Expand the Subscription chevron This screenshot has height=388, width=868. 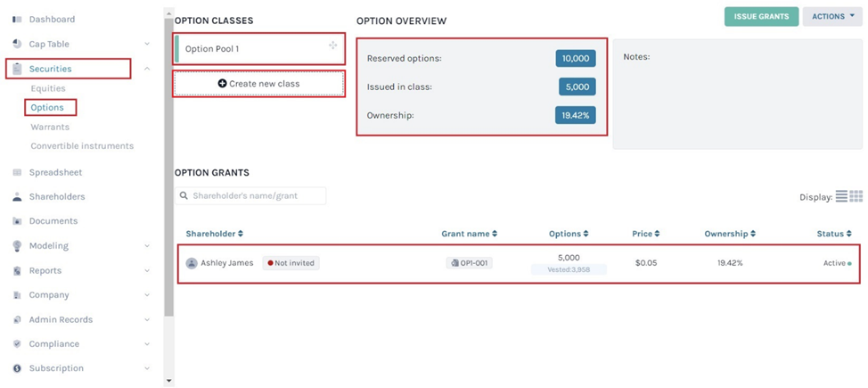point(147,368)
